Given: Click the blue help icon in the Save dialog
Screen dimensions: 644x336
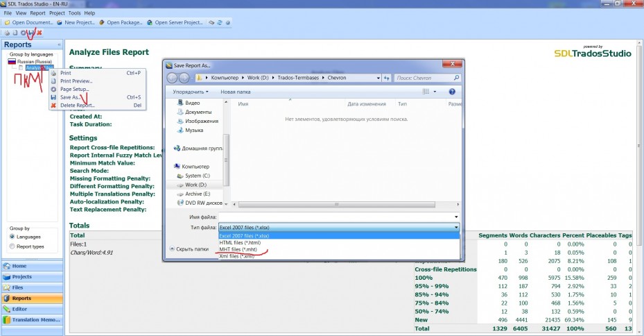Looking at the screenshot, I should (452, 92).
